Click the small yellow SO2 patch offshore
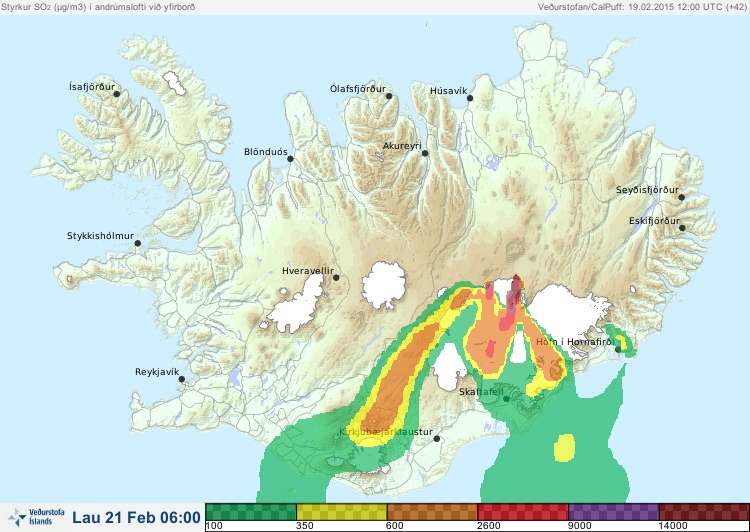The height and width of the screenshot is (532, 750). (564, 448)
